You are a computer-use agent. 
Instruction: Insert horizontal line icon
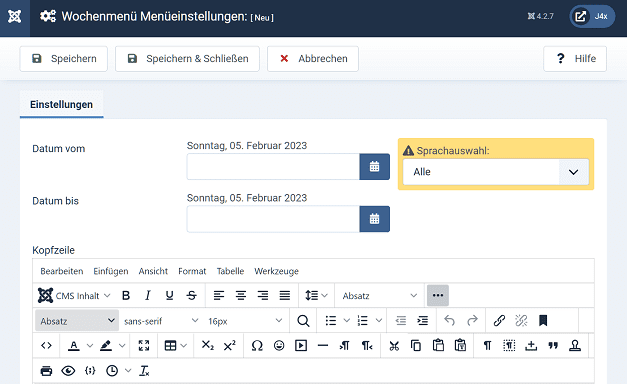coord(323,346)
